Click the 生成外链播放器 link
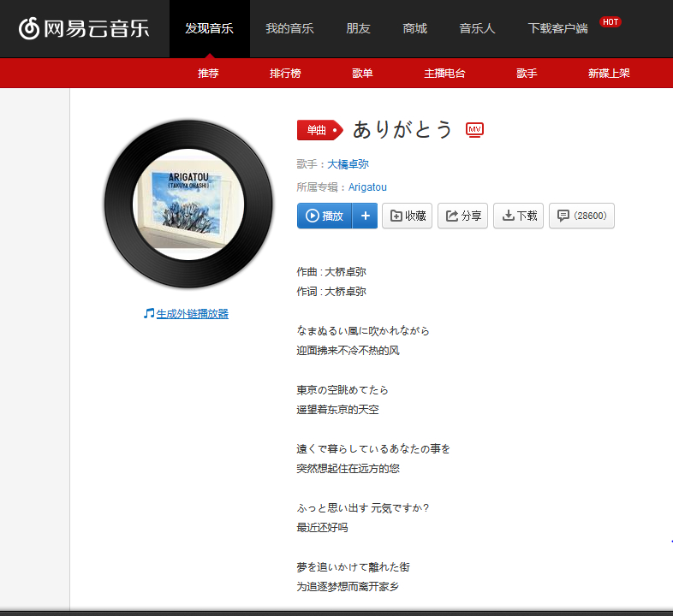Screen dimensions: 673x616 click(x=193, y=314)
